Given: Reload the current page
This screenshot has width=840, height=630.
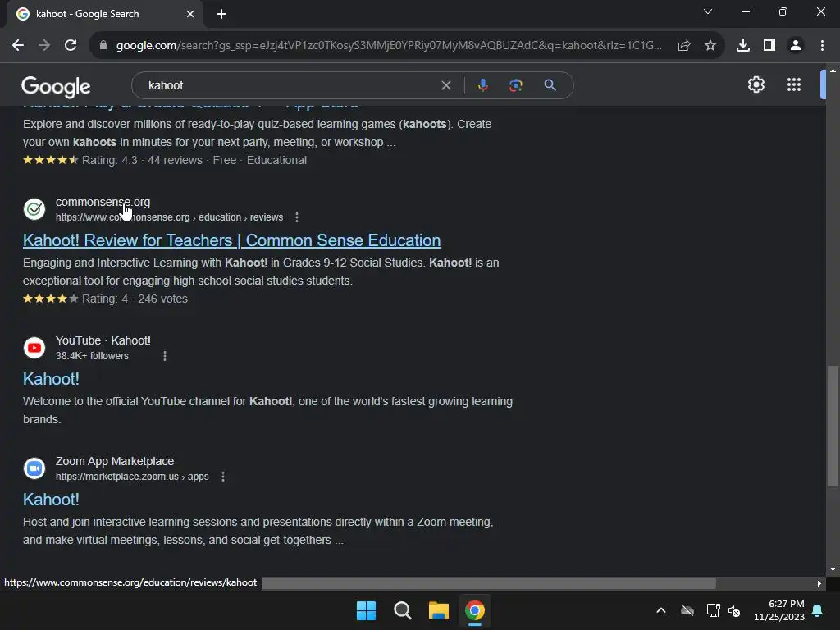Looking at the screenshot, I should click(x=71, y=46).
